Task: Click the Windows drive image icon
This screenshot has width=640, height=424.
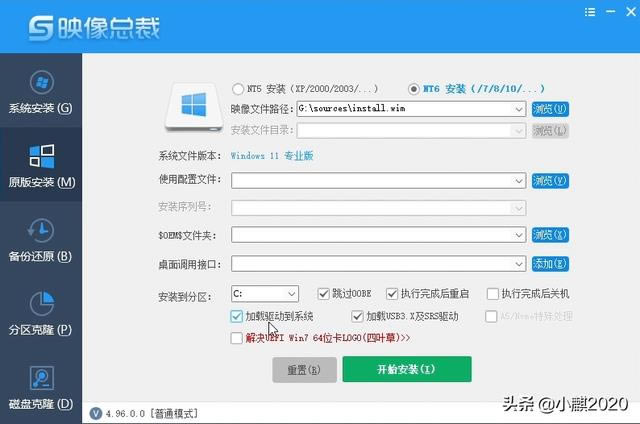Action: (194, 107)
